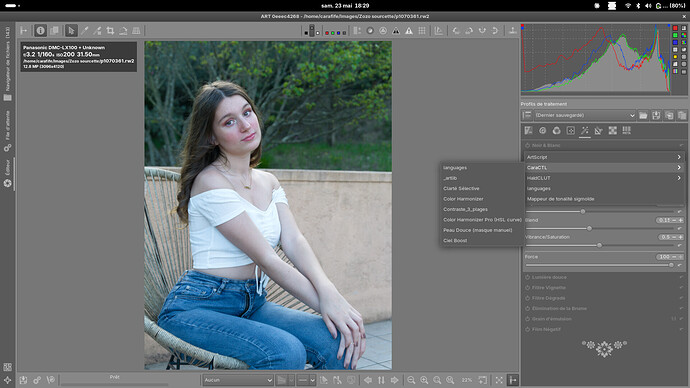Rotate the image left
690x388 pixels.
[x=456, y=30]
